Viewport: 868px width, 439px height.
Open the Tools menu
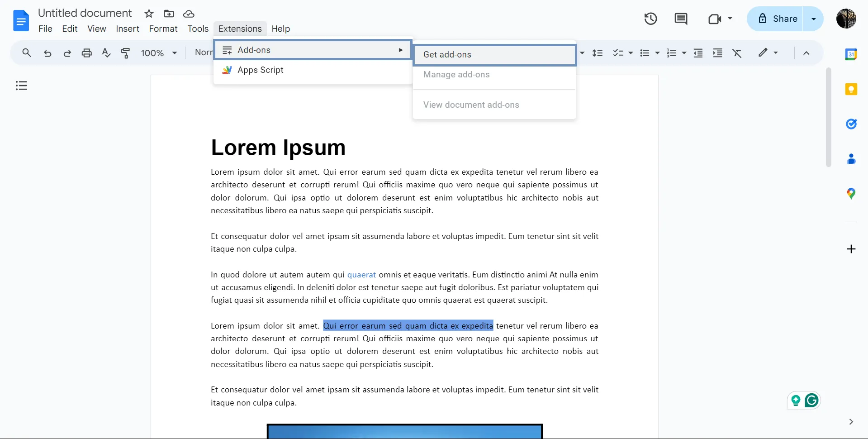[198, 29]
